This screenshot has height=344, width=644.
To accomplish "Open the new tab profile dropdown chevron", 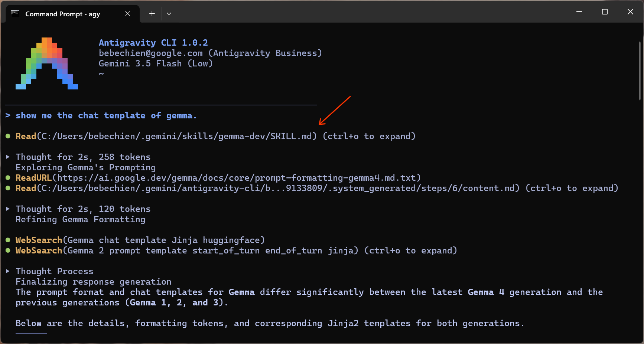I will (169, 14).
